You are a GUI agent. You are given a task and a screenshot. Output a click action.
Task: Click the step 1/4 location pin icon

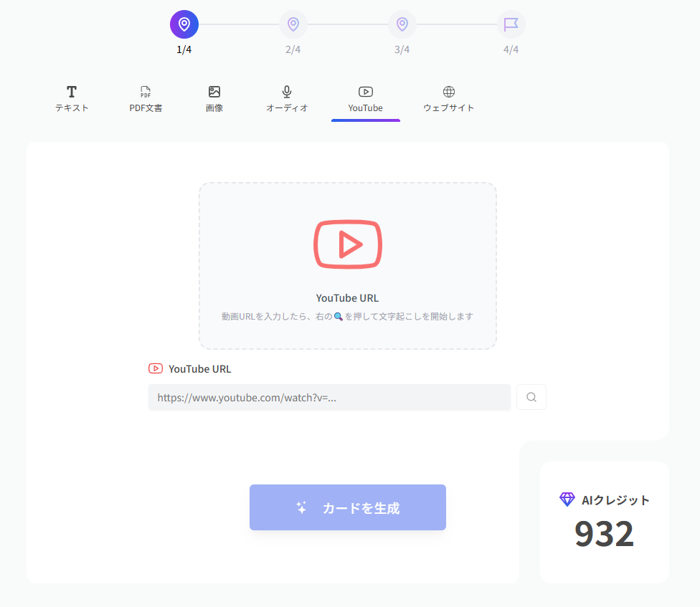184,24
